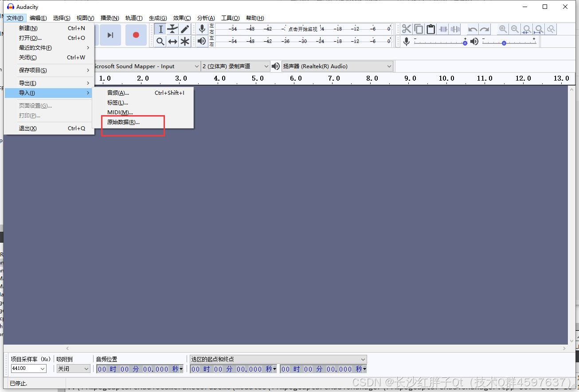Screen dimensions: 579x392
Task: Select the Draw (pencil) tool
Action: [x=185, y=29]
